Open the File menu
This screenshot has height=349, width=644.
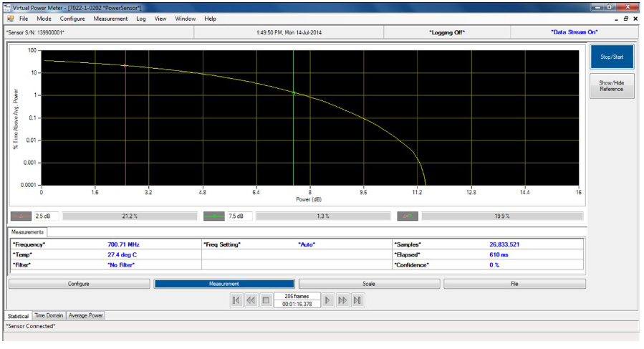(24, 19)
